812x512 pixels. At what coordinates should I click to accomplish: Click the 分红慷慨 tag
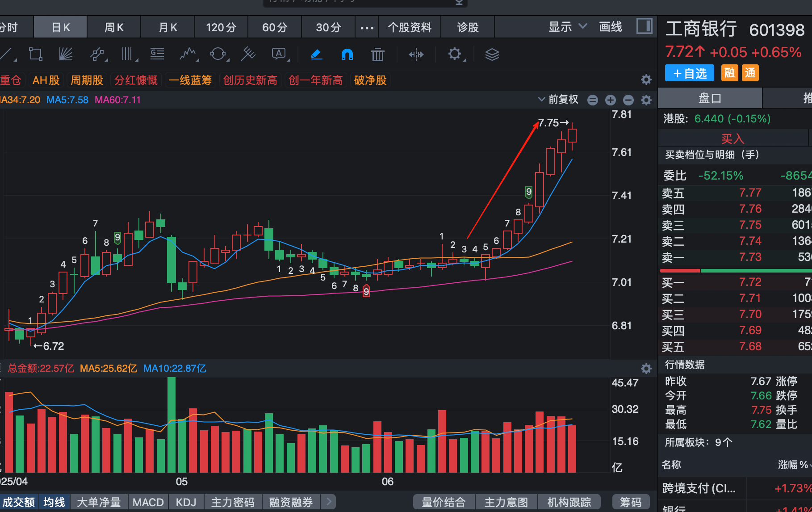(136, 80)
